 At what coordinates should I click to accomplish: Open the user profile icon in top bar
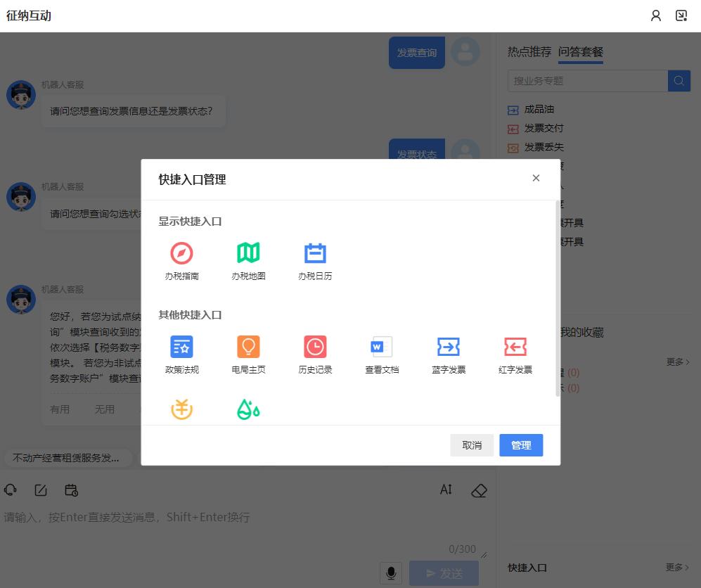[656, 15]
